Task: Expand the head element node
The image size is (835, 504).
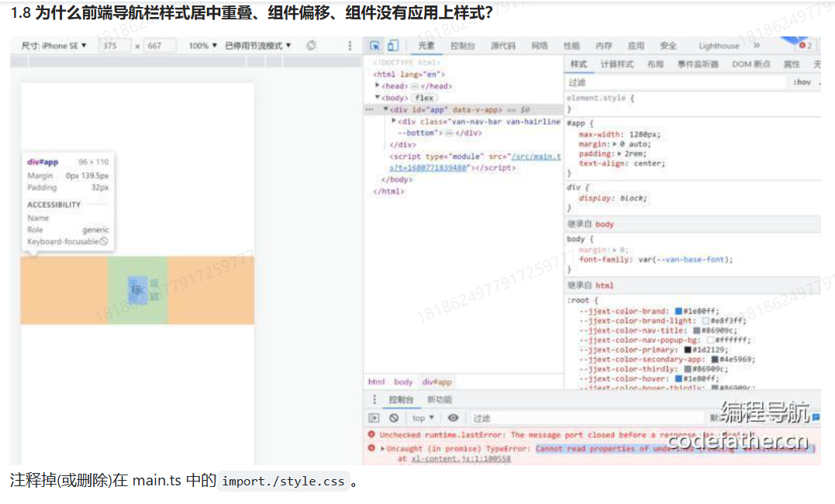Action: pyautogui.click(x=378, y=85)
